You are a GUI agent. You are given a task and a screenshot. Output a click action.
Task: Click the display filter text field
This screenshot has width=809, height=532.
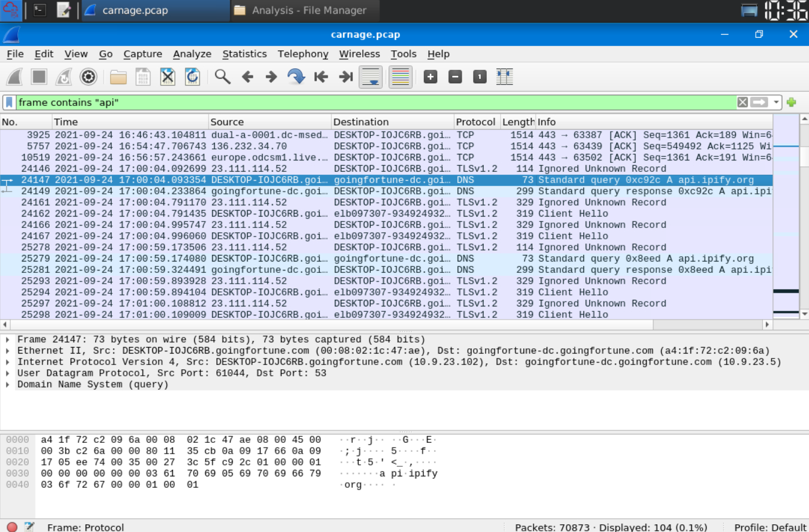click(376, 102)
